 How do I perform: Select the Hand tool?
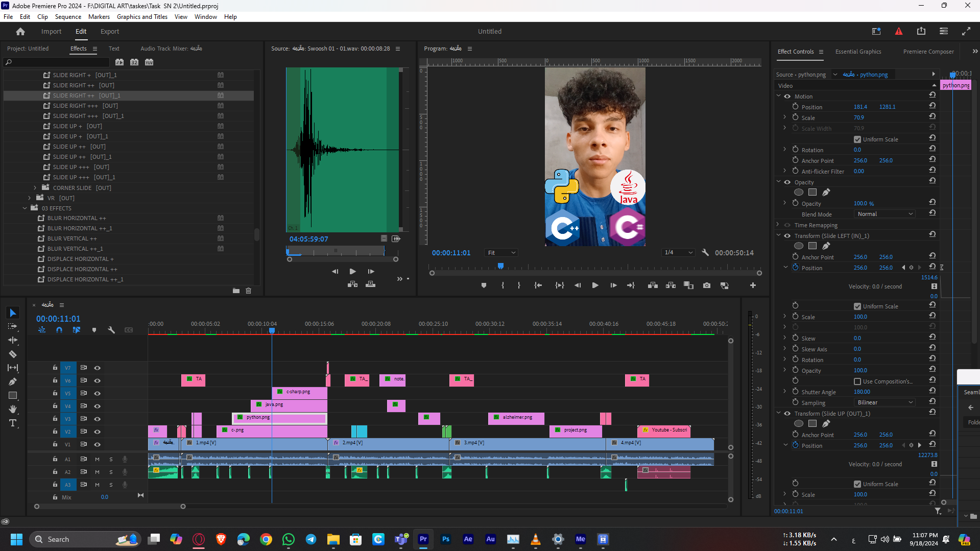13,409
